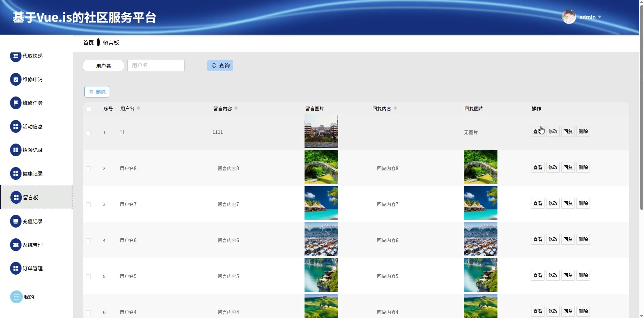Click the 我的 card icon
Image resolution: width=644 pixels, height=318 pixels.
16,297
